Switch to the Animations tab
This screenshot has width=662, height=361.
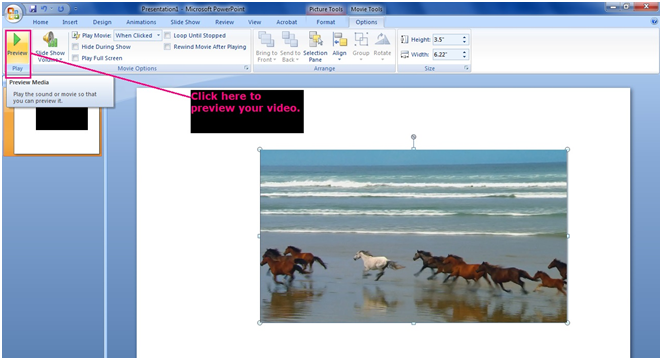[x=141, y=22]
